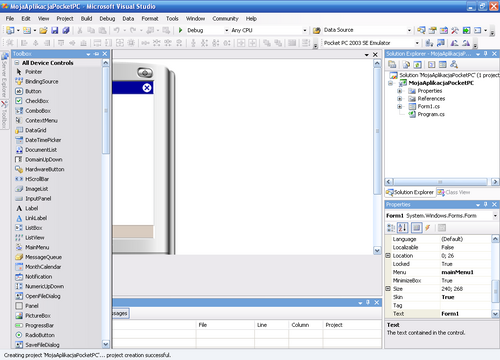Open the Pocket PC 2003 SE Emulator dropdown
The height and width of the screenshot is (360, 500).
[x=417, y=43]
